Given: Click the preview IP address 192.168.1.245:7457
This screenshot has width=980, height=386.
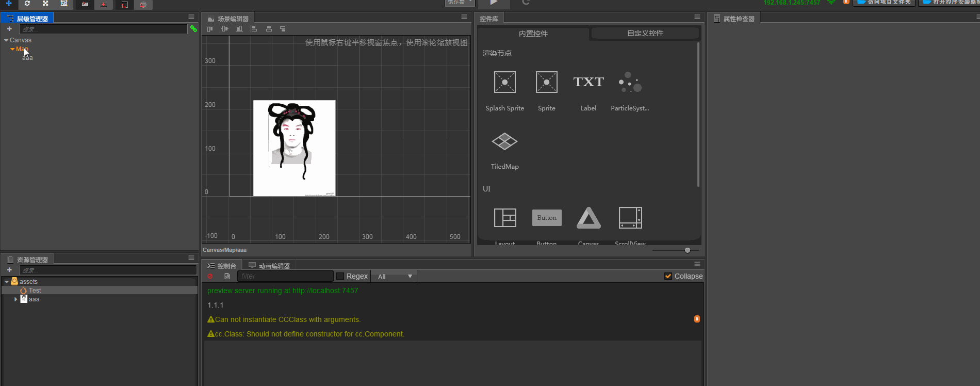Looking at the screenshot, I should [x=792, y=3].
